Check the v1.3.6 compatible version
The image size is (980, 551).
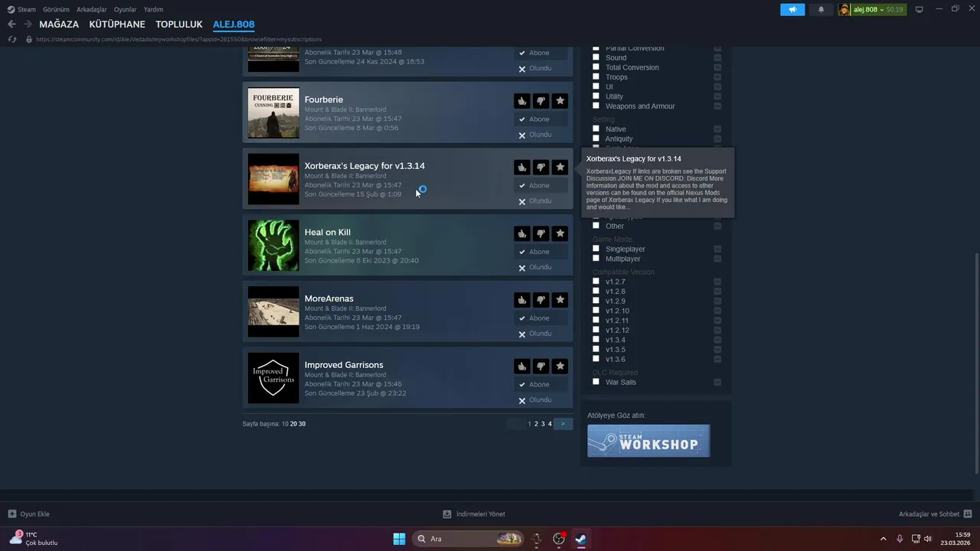click(x=596, y=359)
